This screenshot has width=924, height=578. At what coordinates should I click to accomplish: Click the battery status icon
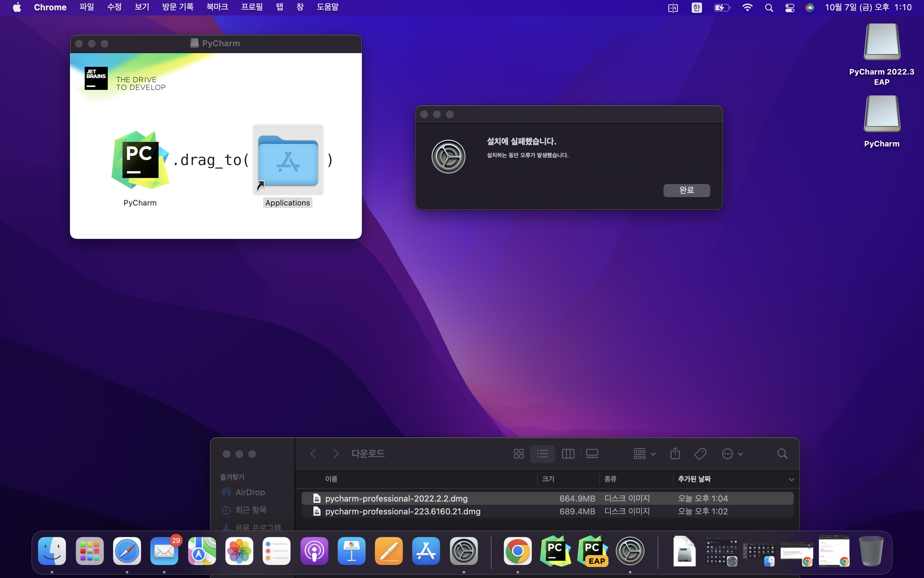(722, 8)
